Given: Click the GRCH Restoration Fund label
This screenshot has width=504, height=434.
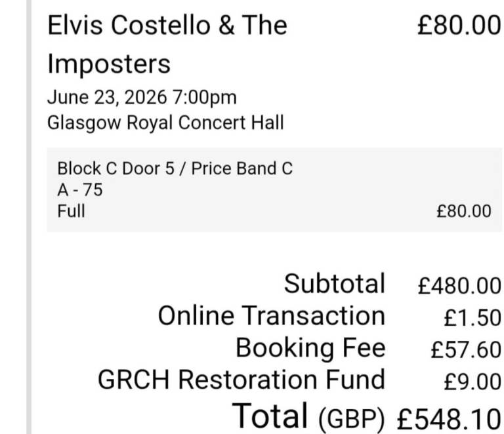Looking at the screenshot, I should pos(241,380).
